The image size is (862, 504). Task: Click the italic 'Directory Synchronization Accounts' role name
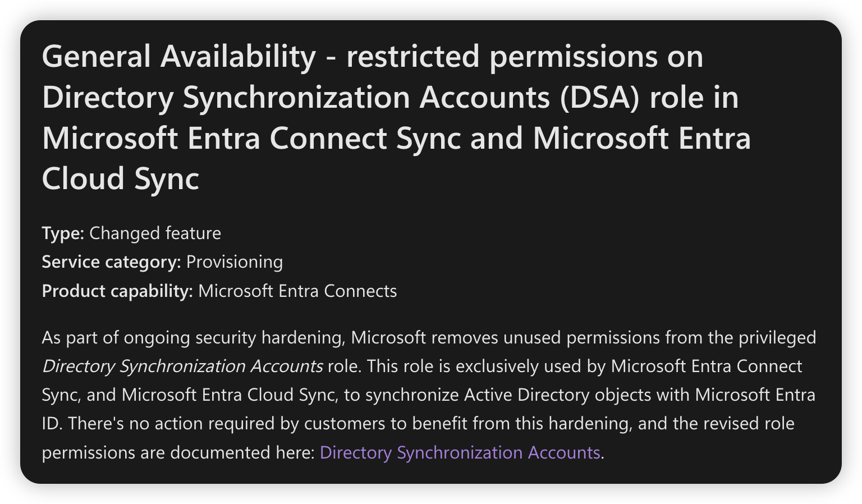click(182, 366)
